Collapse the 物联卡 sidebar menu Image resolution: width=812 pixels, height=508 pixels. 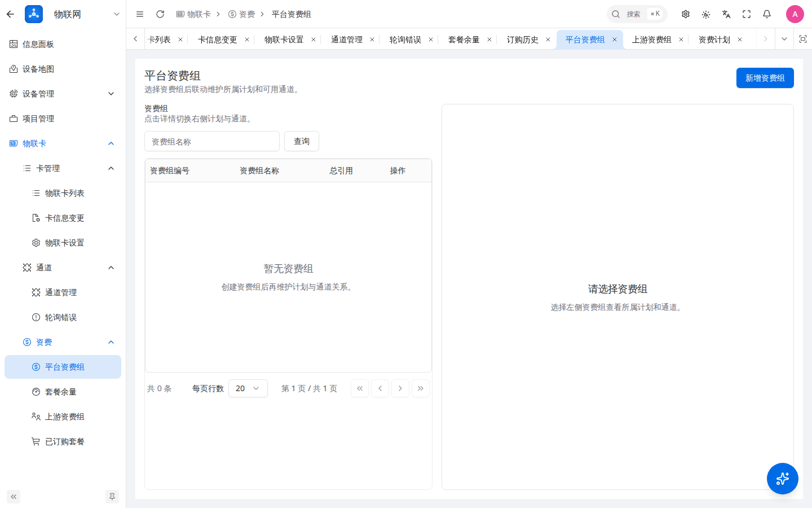[x=63, y=143]
